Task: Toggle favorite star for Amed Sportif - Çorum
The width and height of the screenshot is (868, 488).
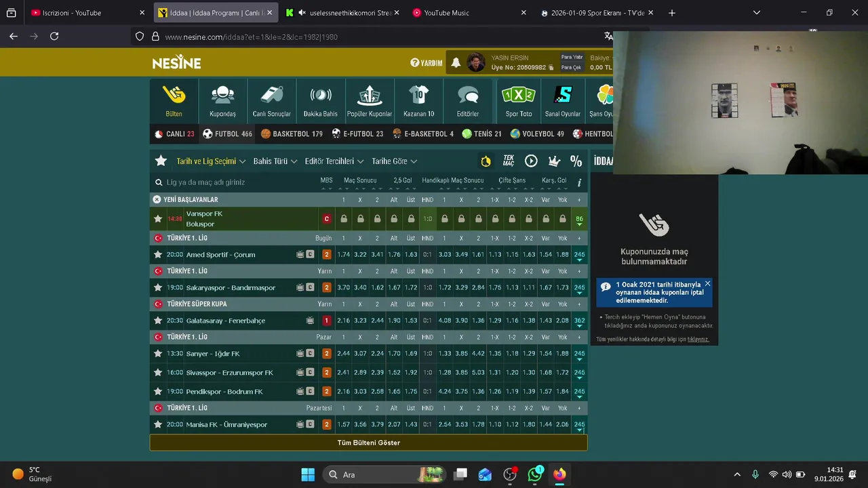Action: click(x=158, y=255)
